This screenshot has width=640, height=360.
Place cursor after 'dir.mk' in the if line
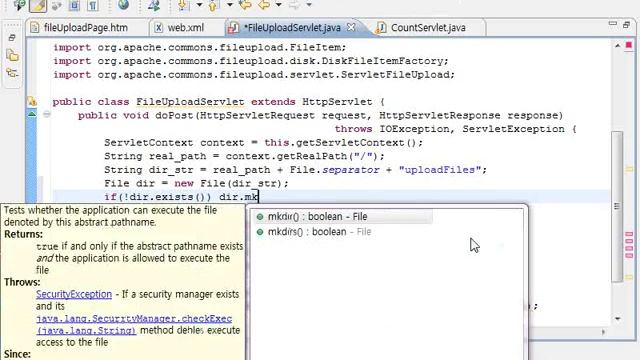pos(258,197)
